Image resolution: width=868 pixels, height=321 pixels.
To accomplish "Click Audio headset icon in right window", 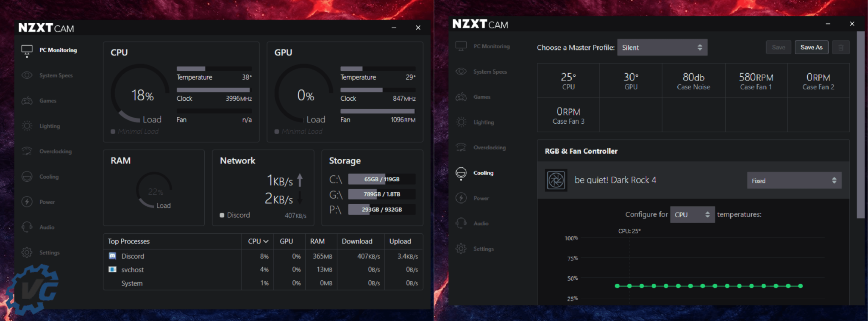I will point(461,223).
